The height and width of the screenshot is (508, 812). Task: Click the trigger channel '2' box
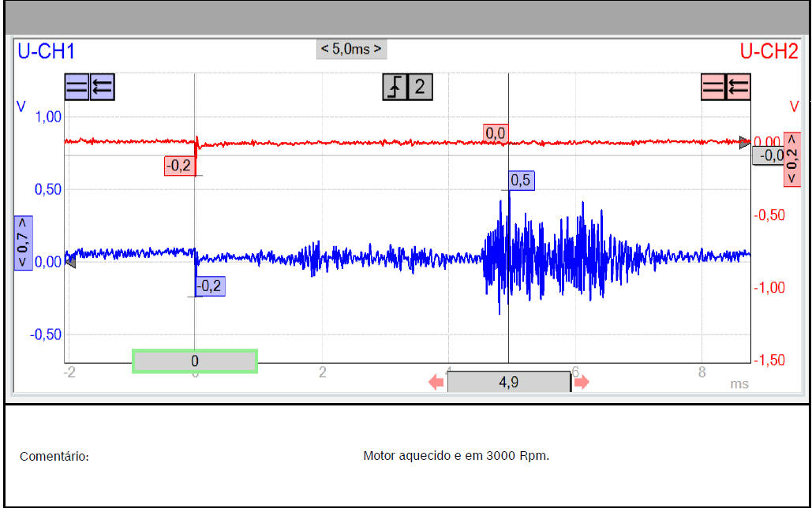coord(420,87)
